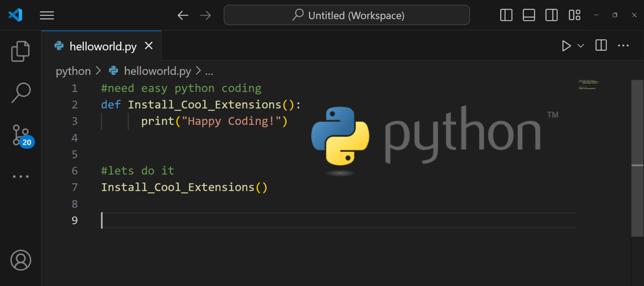Open the hamburger application menu
Screen dimensions: 644x286
click(47, 16)
